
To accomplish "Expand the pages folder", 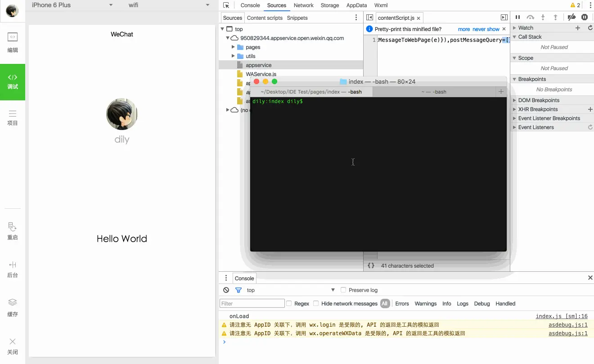I will point(233,47).
